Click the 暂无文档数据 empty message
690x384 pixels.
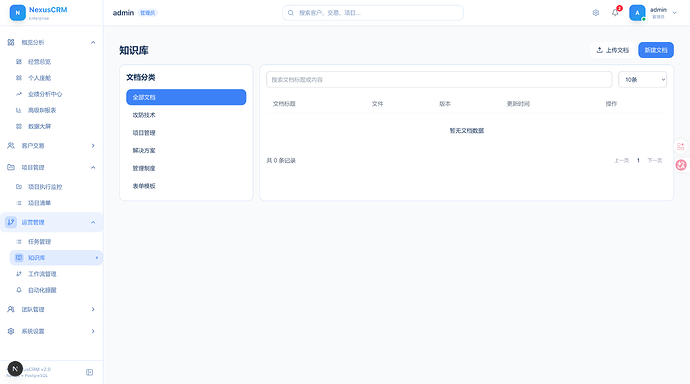466,131
